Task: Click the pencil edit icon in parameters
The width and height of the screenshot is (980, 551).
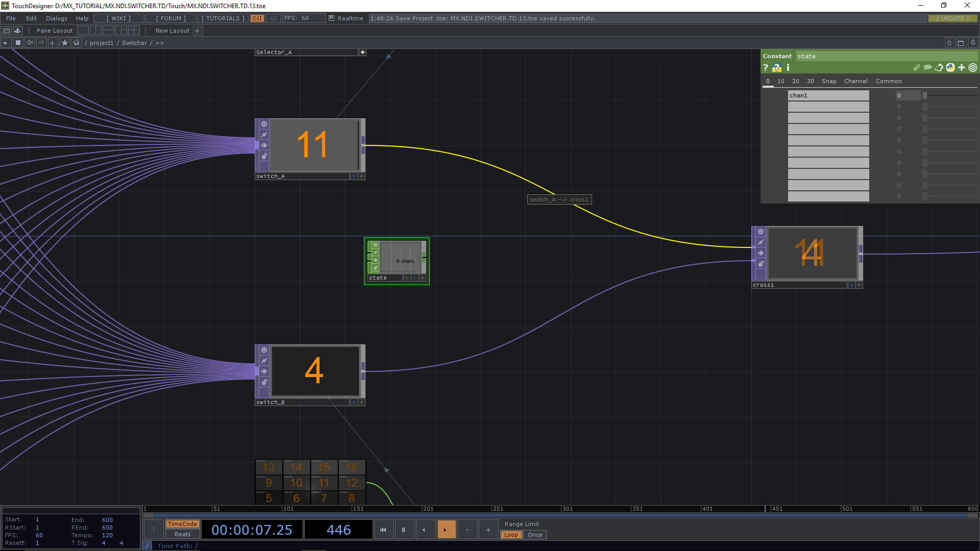Action: click(917, 67)
